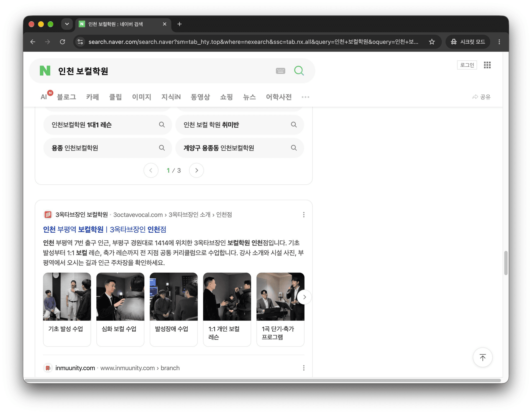This screenshot has height=414, width=532.
Task: Open the on-screen keyboard icon in search bar
Action: pyautogui.click(x=280, y=71)
